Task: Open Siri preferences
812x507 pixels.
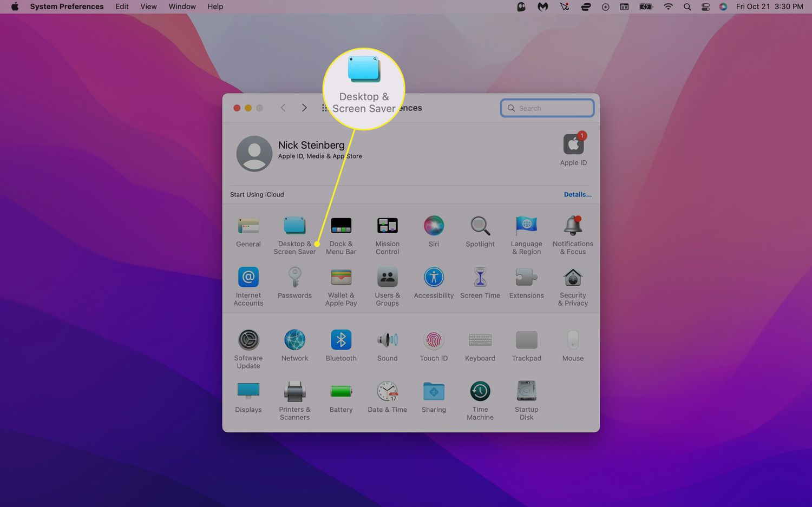Action: pyautogui.click(x=434, y=232)
